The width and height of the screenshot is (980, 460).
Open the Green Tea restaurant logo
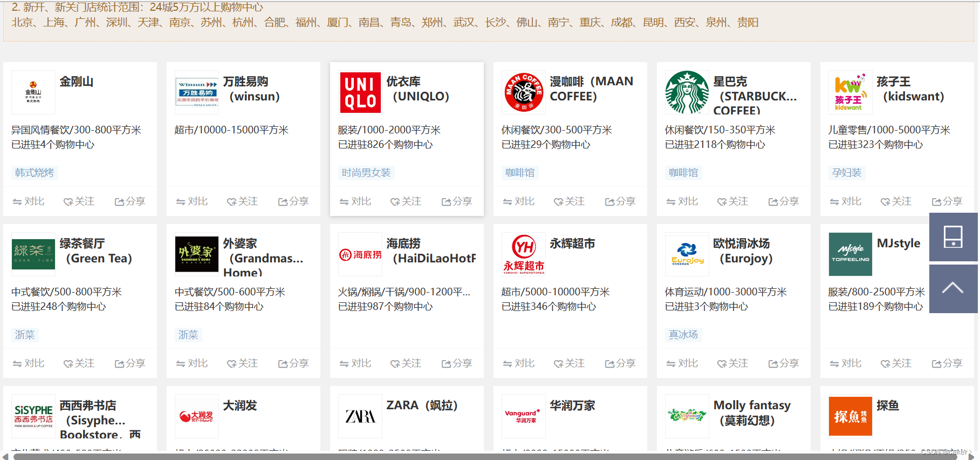coord(33,254)
